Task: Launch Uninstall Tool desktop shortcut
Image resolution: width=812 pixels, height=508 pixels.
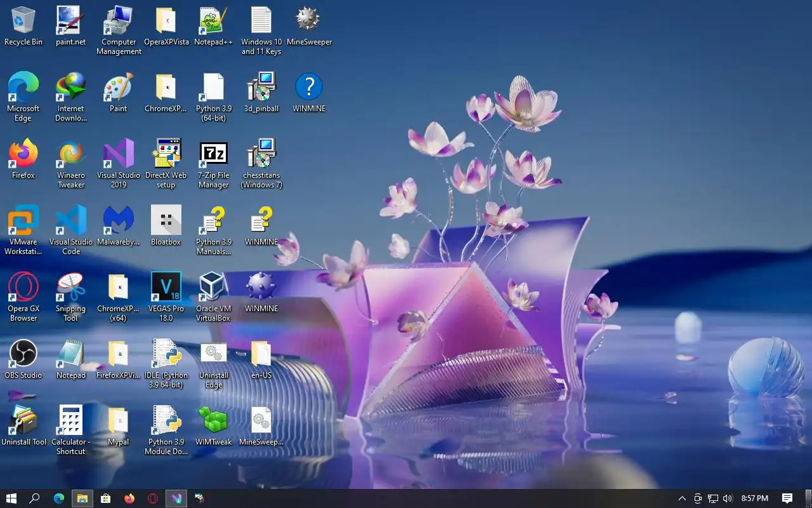Action: (x=23, y=426)
